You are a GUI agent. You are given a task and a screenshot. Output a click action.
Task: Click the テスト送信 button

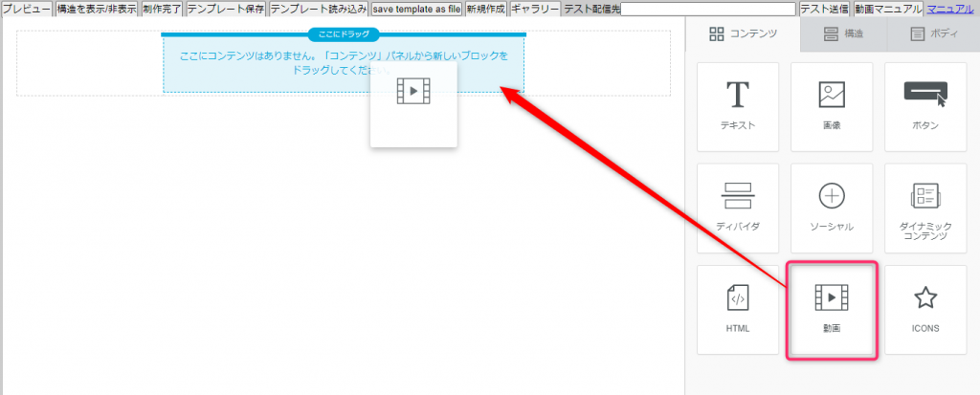tap(824, 9)
